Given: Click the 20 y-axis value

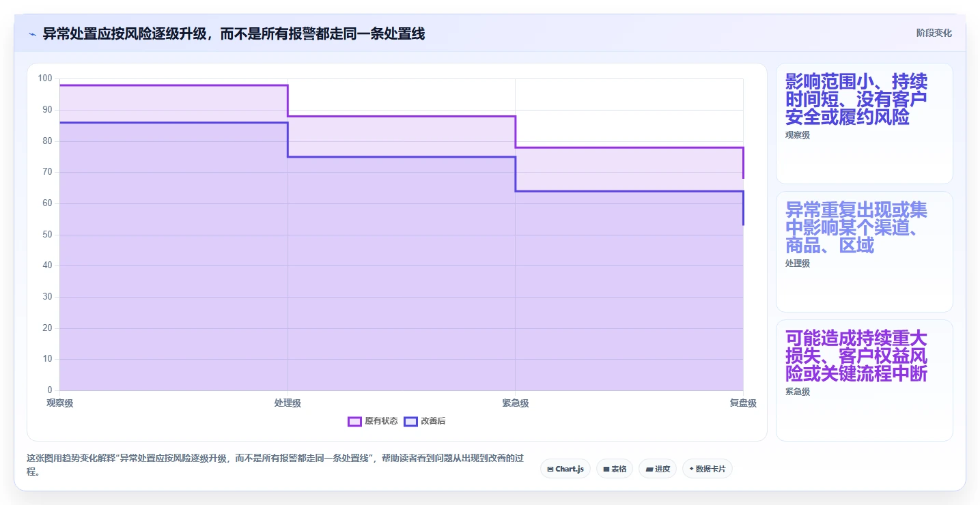Looking at the screenshot, I should click(x=47, y=328).
